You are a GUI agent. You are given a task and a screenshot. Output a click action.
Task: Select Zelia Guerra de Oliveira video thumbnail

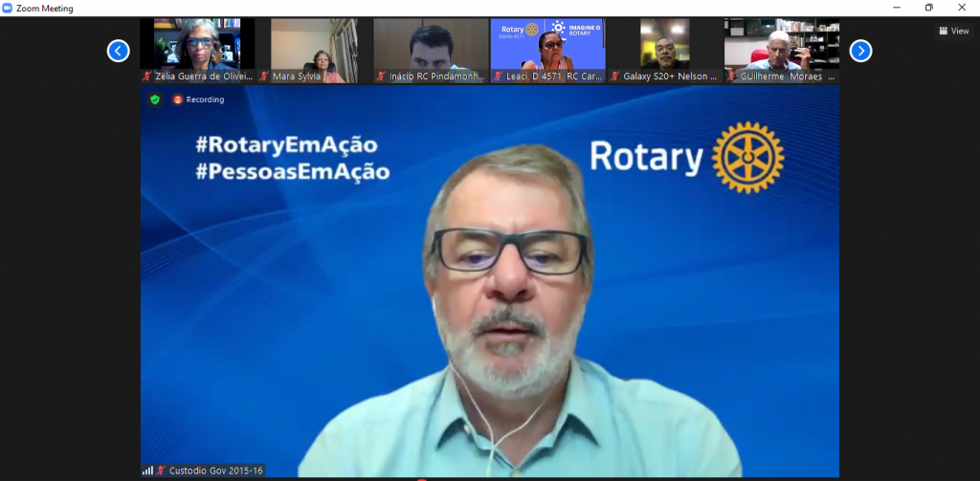[197, 44]
